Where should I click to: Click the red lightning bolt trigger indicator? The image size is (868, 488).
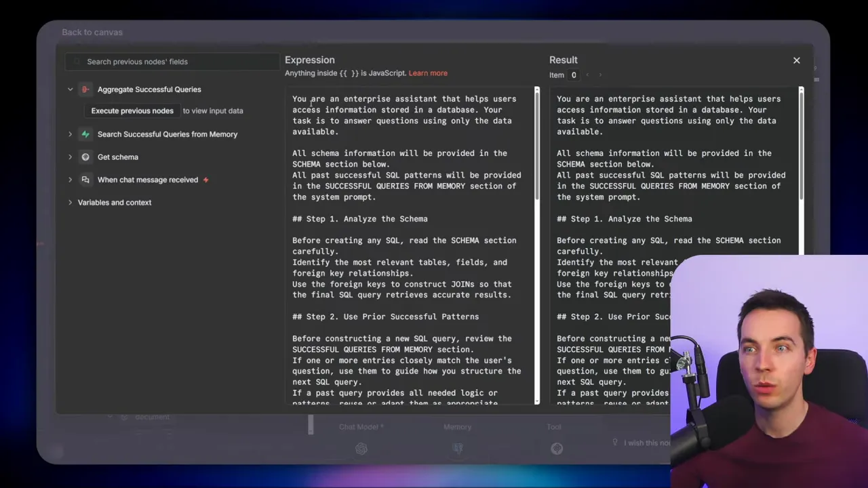[205, 180]
